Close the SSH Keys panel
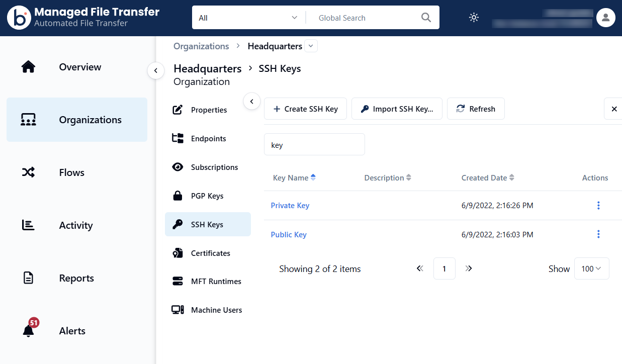The width and height of the screenshot is (622, 364). [x=614, y=109]
